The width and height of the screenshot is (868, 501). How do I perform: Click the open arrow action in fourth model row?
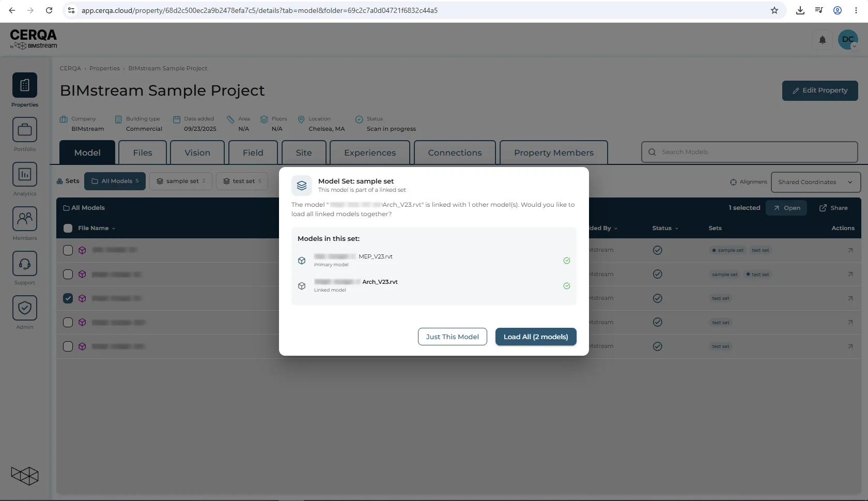(850, 322)
